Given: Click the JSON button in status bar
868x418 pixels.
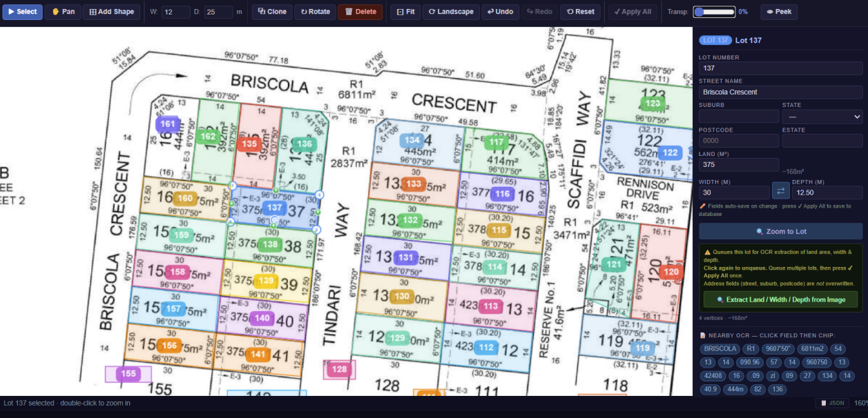Looking at the screenshot, I should click(831, 403).
